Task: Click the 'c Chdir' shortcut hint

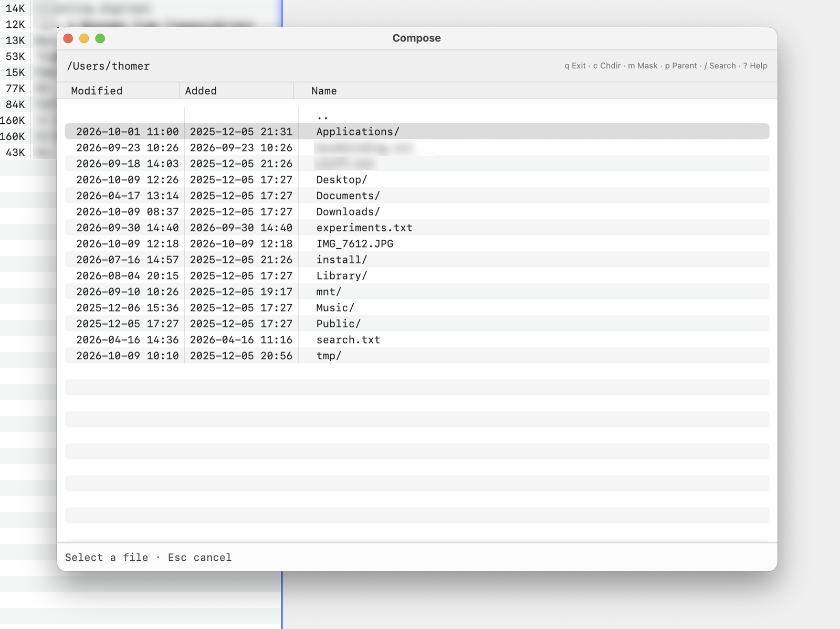Action: [x=607, y=66]
